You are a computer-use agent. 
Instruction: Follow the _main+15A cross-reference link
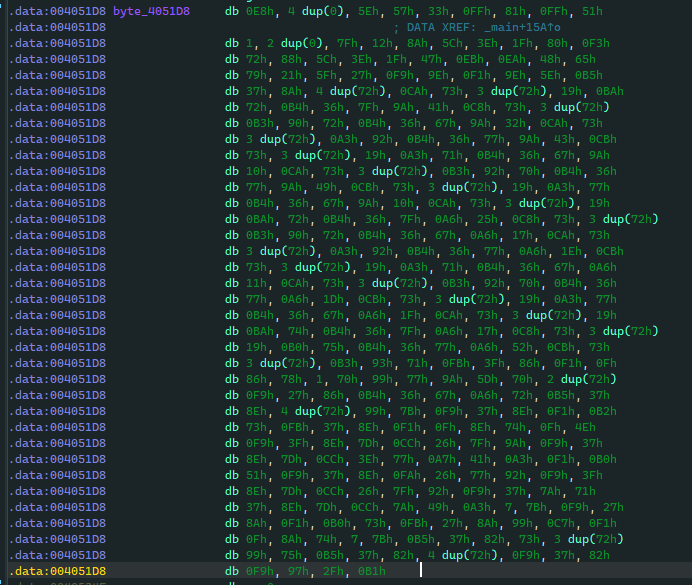pyautogui.click(x=522, y=27)
